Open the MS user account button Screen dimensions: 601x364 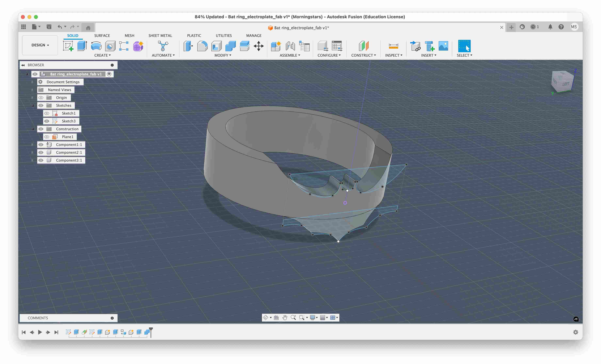574,27
